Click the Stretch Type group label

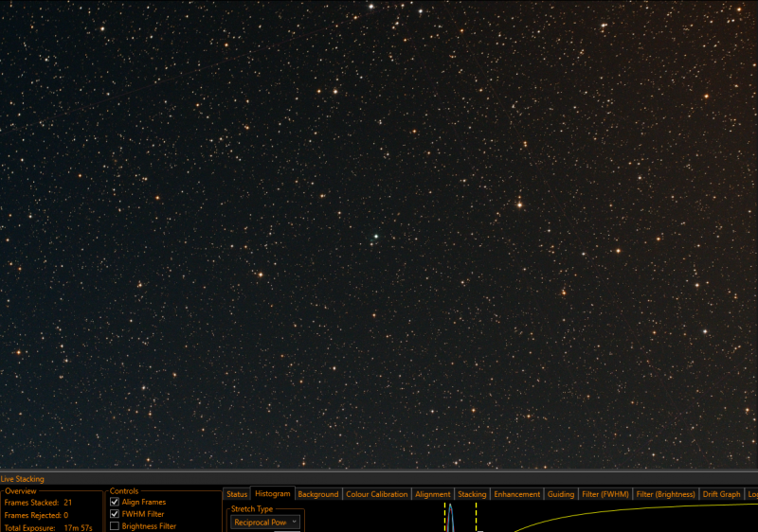252,509
